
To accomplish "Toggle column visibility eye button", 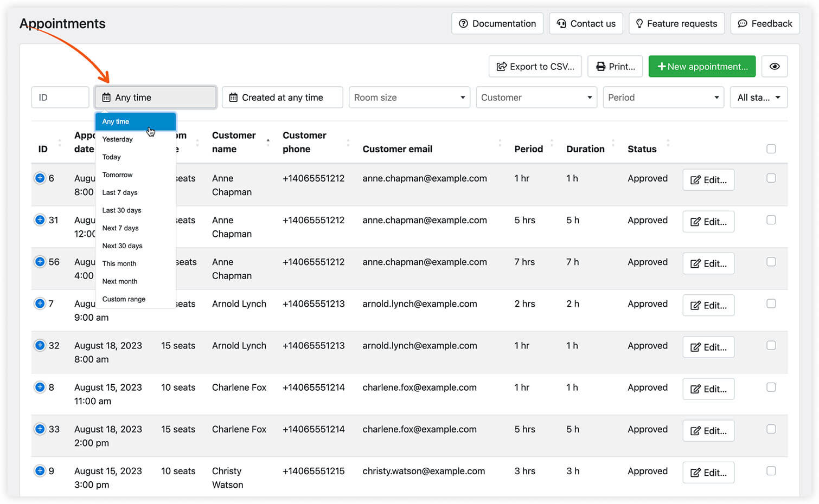I will click(775, 66).
